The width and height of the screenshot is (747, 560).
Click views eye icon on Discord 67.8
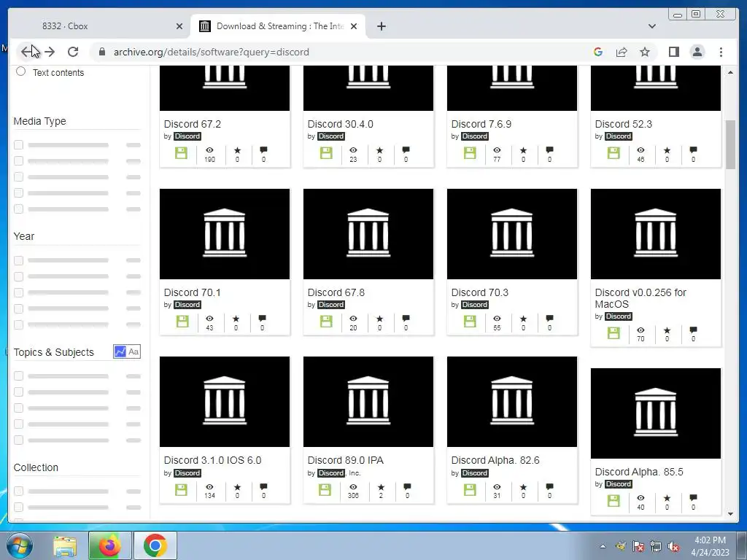[353, 319]
